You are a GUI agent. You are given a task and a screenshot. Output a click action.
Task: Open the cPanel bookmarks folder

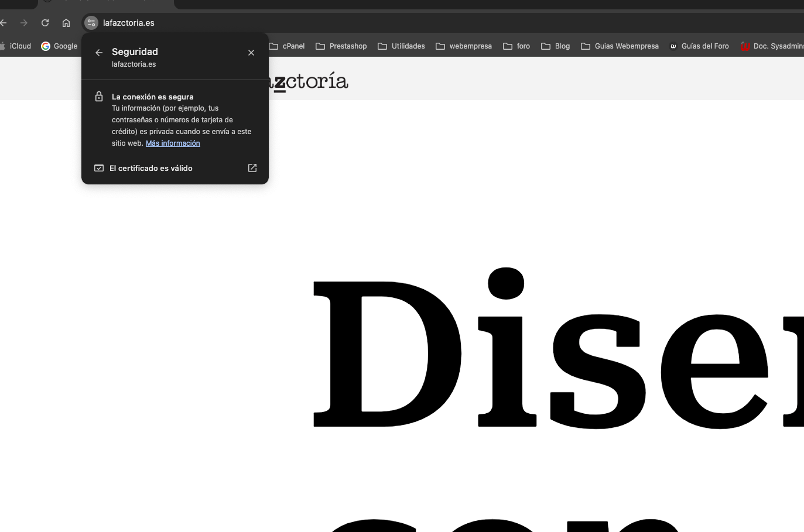(287, 46)
